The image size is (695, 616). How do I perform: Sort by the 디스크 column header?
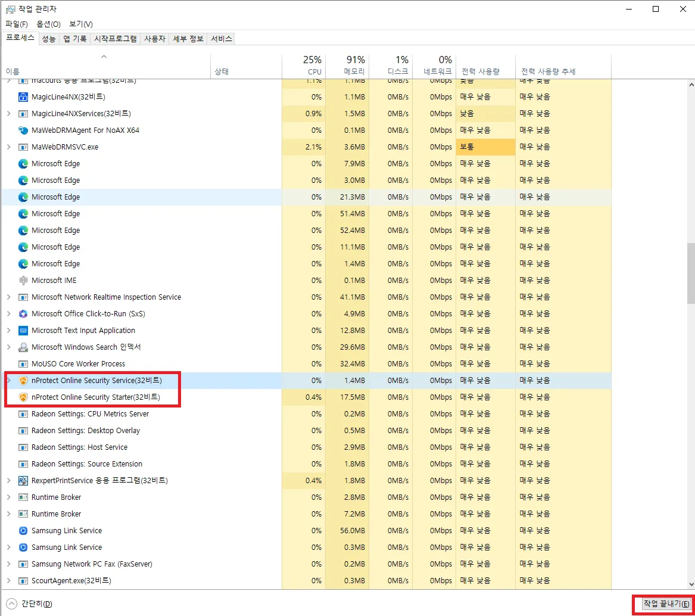[x=391, y=66]
